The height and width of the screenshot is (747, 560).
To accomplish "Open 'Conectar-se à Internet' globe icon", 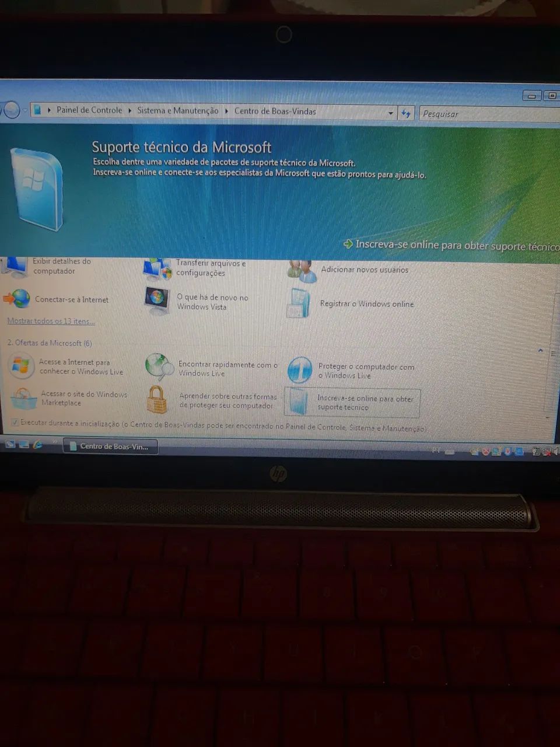I will [x=17, y=299].
